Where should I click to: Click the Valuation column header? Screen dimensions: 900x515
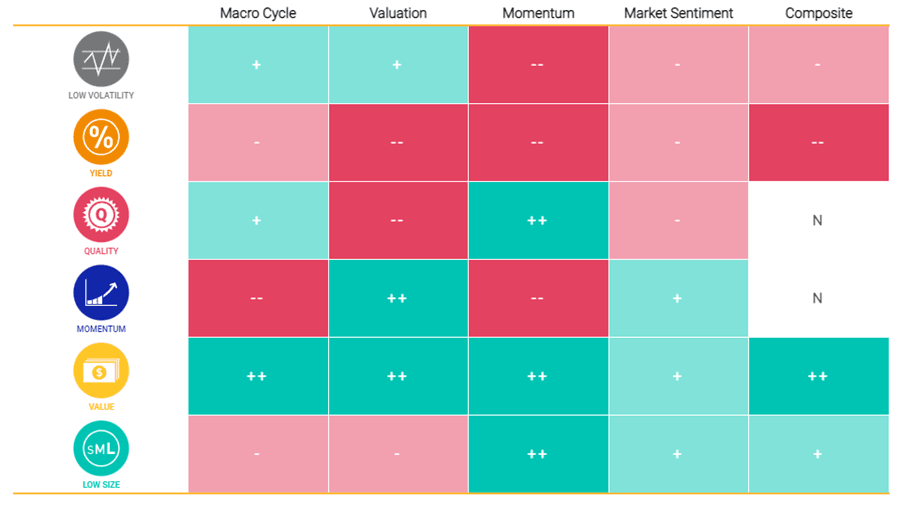(x=398, y=13)
